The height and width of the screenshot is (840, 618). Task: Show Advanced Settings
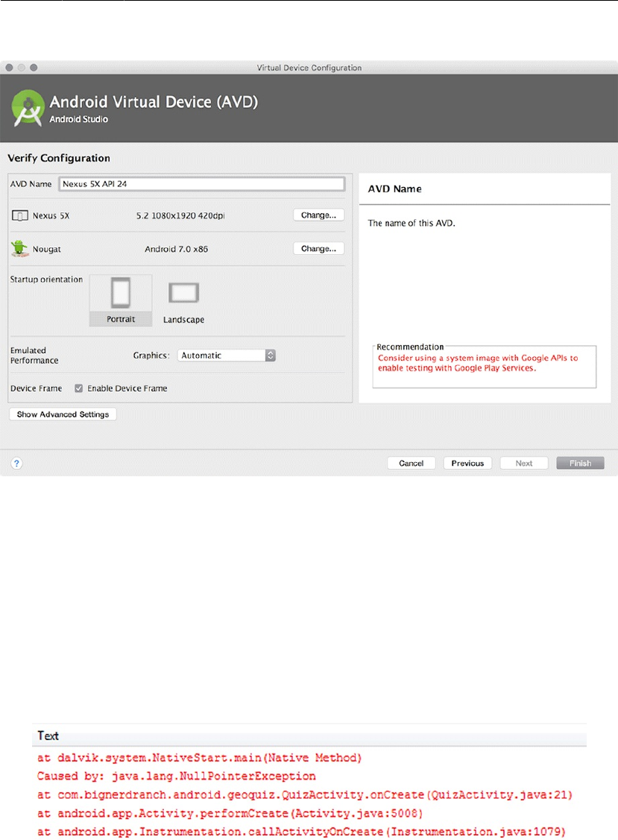pos(63,414)
